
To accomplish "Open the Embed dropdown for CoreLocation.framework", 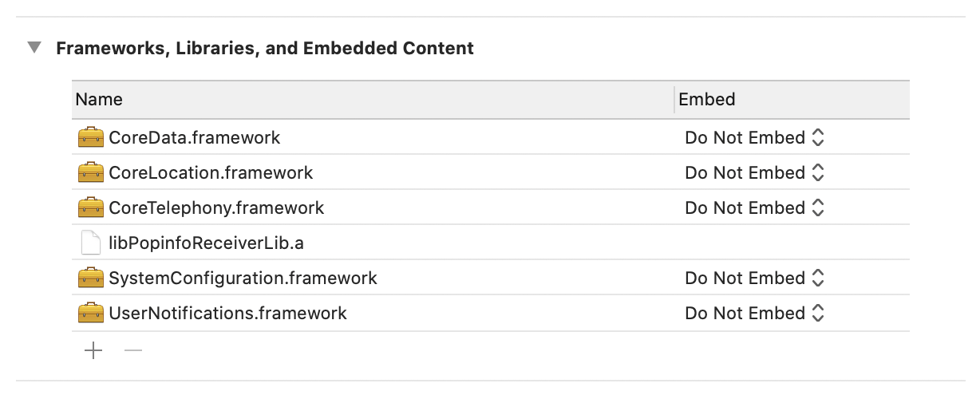I will tap(753, 172).
